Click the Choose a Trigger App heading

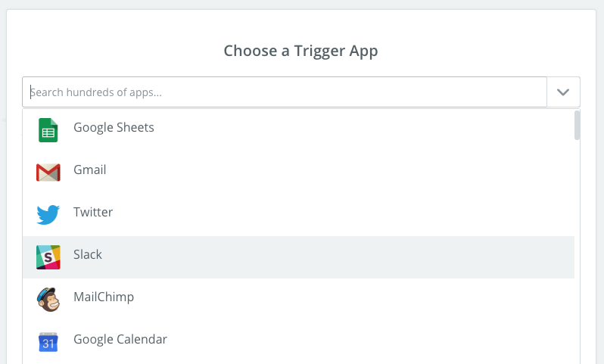coord(300,51)
